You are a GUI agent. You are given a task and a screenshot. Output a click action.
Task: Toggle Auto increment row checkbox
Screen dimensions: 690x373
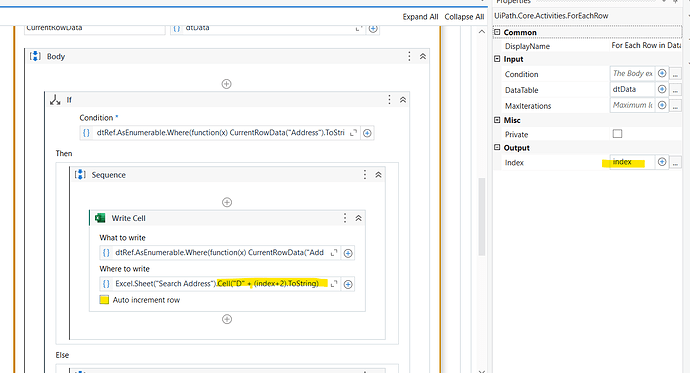point(104,300)
